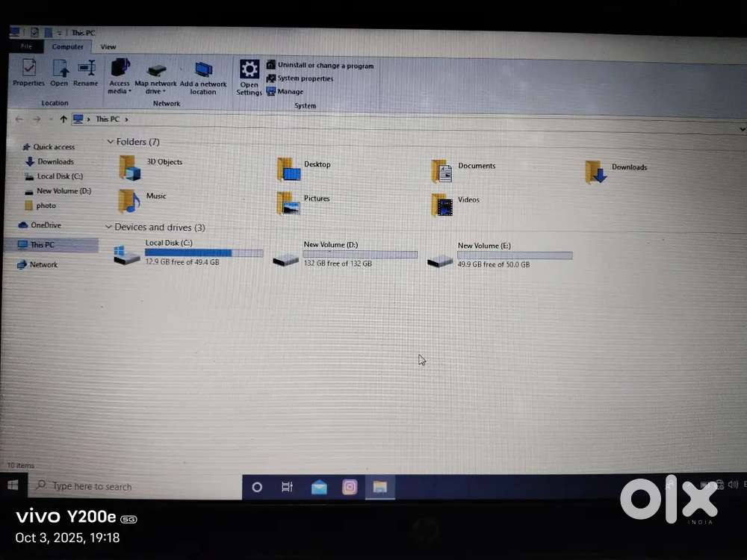747x560 pixels.
Task: Switch to the View ribbon tab
Action: (x=108, y=47)
